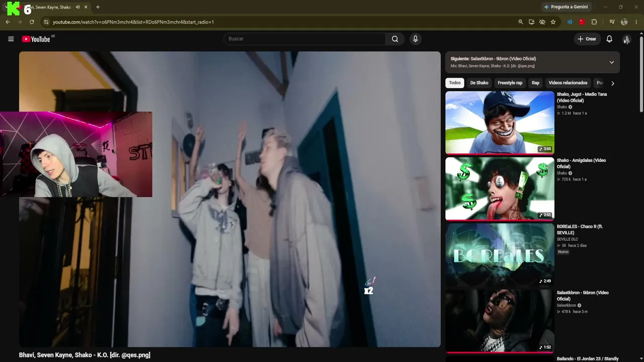The width and height of the screenshot is (644, 362).
Task: Open the Medio Tana video thumbnail
Action: (x=500, y=122)
